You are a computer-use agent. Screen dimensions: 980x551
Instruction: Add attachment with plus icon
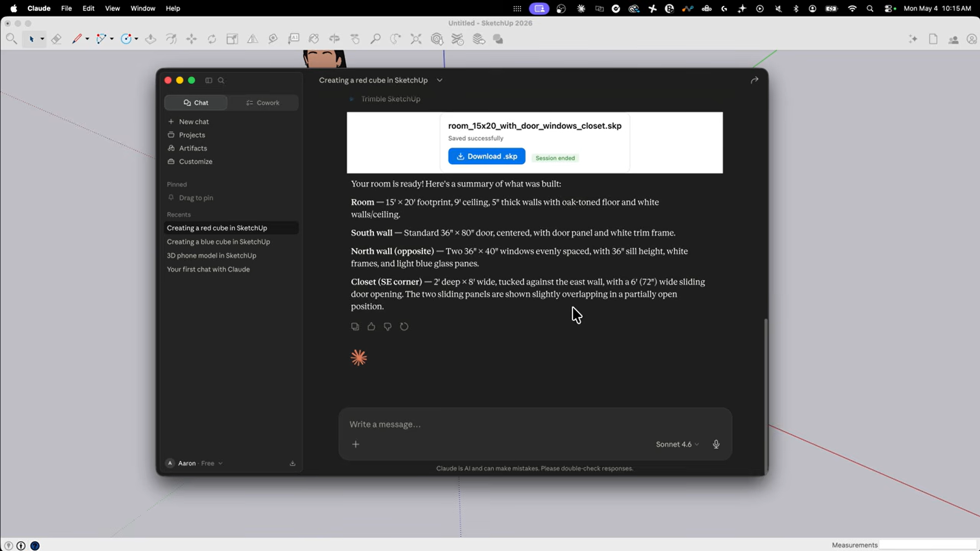tap(356, 444)
